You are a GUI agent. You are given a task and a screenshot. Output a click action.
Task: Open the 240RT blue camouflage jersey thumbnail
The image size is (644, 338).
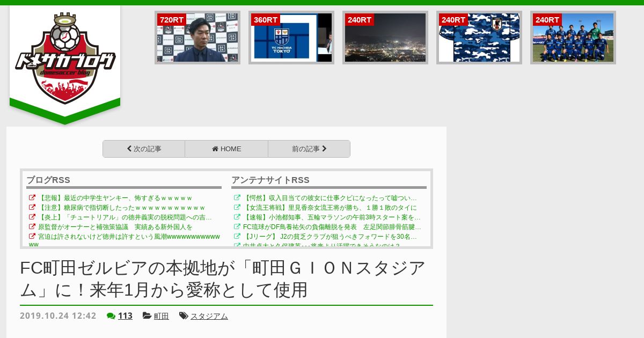click(x=479, y=38)
